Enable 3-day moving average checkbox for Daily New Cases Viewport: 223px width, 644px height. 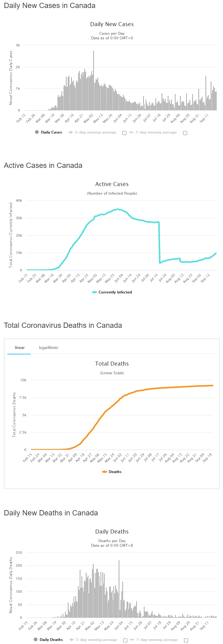(124, 133)
